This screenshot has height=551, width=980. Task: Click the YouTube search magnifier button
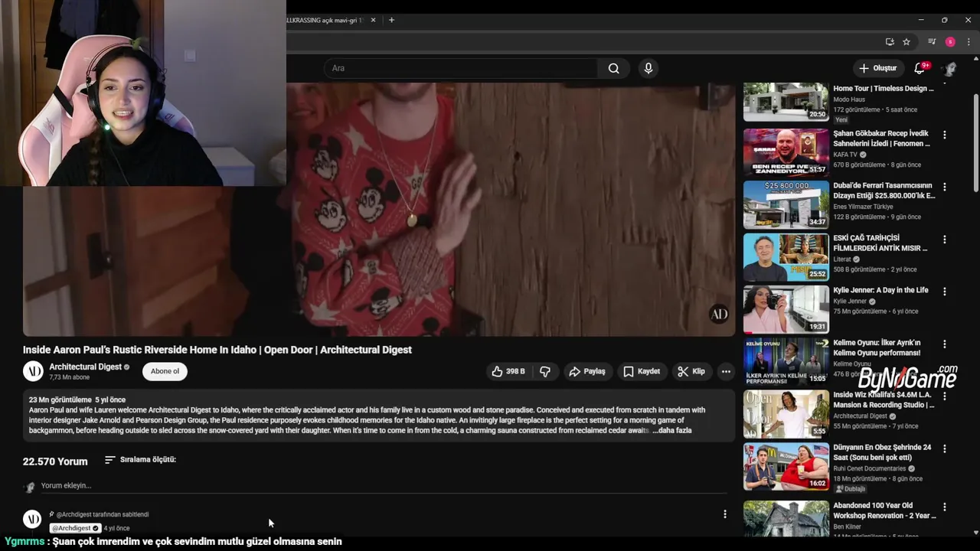click(x=613, y=68)
